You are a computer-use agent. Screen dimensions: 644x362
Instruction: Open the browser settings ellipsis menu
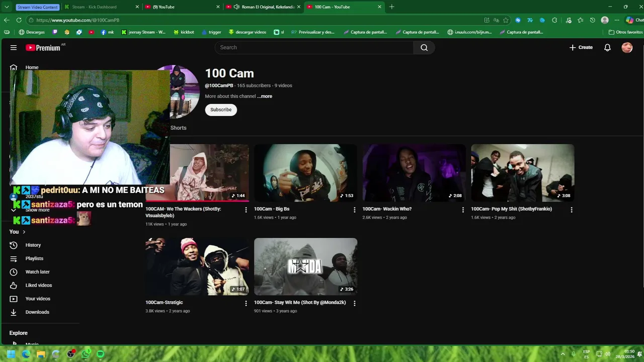coord(617,20)
